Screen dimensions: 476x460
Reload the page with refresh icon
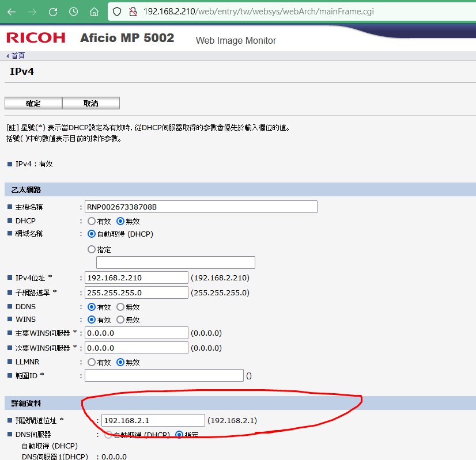[53, 12]
